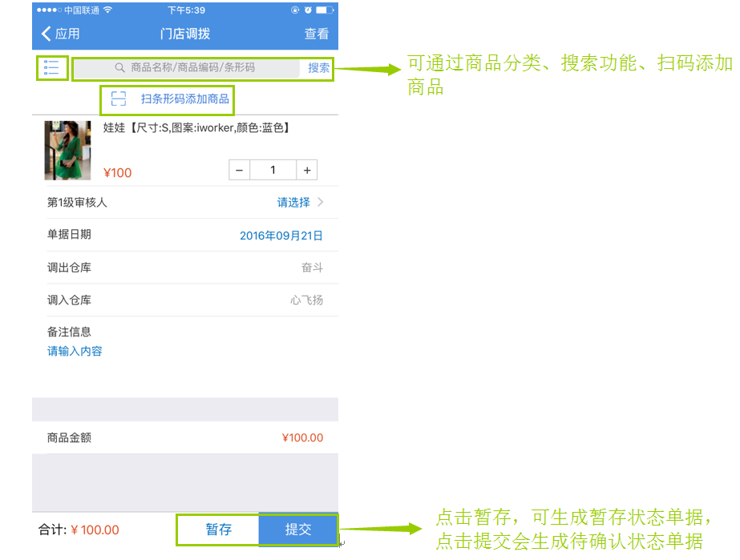This screenshot has height=560, width=740.
Task: Select the 调入仓库 warehouse 心飞扬
Action: [306, 300]
